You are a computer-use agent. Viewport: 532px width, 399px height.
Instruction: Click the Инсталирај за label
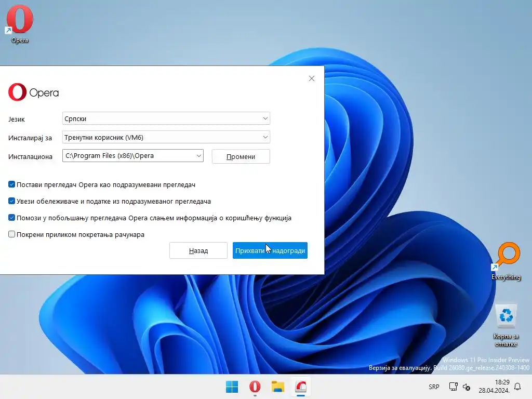point(30,138)
